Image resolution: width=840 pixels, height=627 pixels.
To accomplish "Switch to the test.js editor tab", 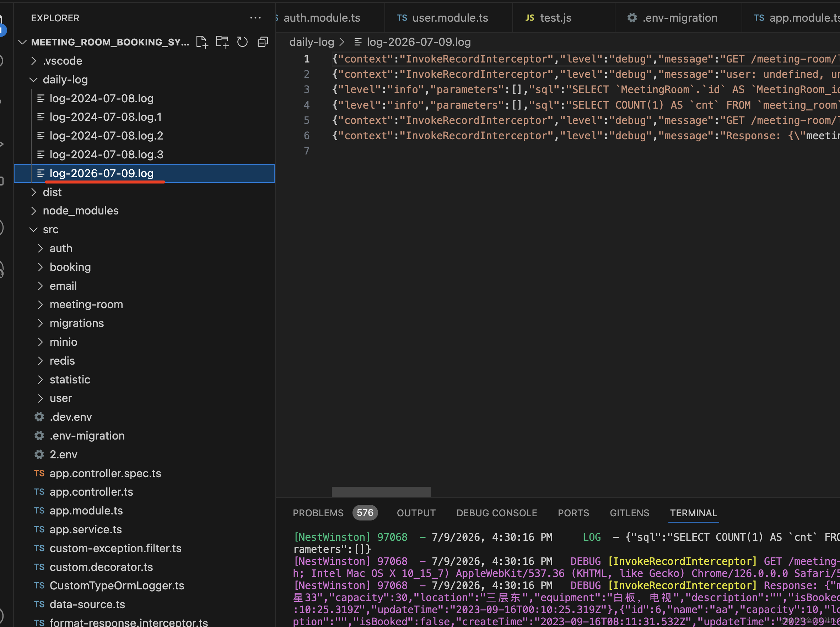I will 555,18.
